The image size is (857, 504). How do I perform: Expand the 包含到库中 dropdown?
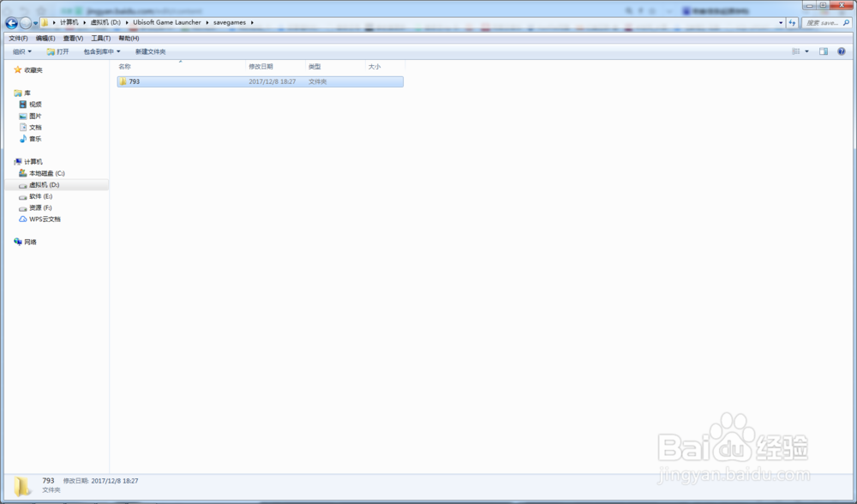(102, 51)
